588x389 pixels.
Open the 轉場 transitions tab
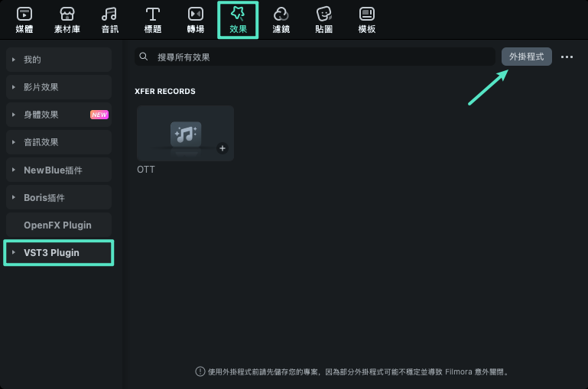(x=196, y=20)
